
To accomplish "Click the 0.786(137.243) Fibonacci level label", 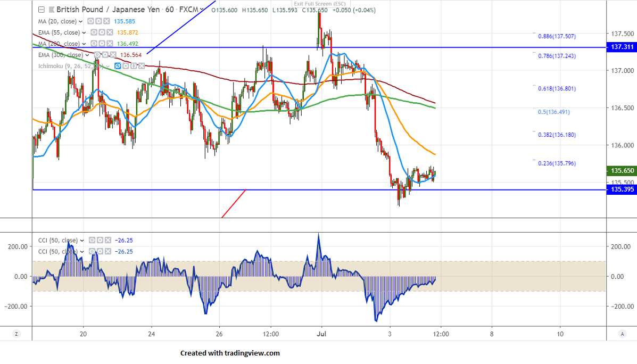I will click(557, 56).
